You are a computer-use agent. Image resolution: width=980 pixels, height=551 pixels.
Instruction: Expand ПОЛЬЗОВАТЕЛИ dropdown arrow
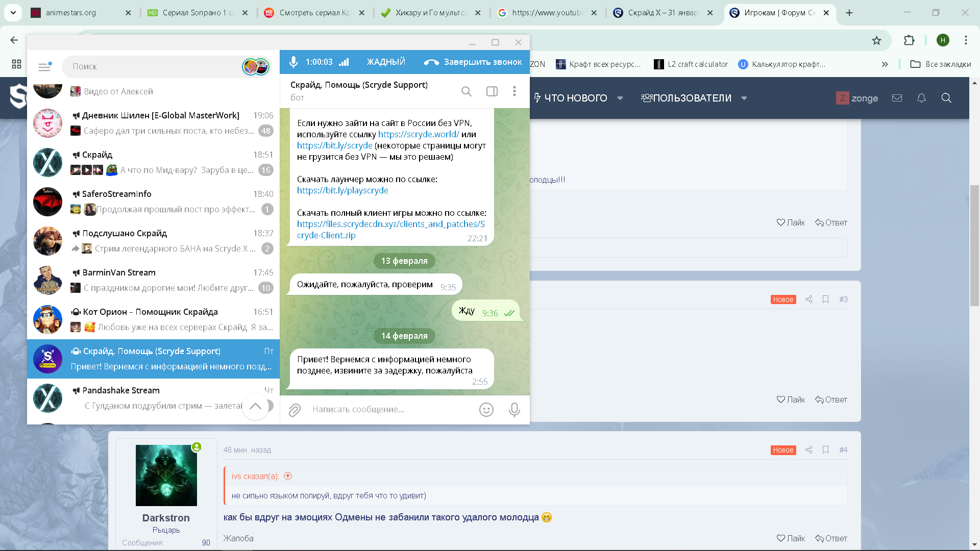point(744,98)
